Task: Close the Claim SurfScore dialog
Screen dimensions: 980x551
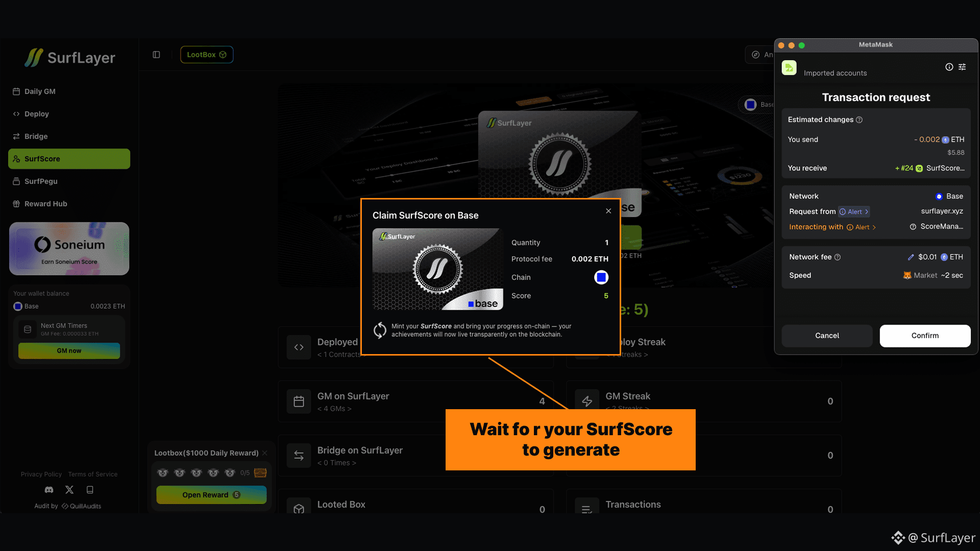Action: pyautogui.click(x=608, y=211)
